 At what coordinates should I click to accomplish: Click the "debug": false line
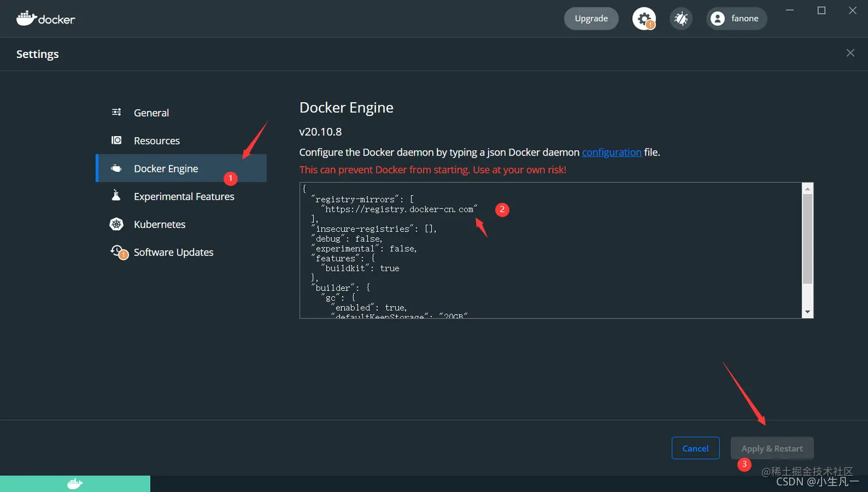point(347,239)
